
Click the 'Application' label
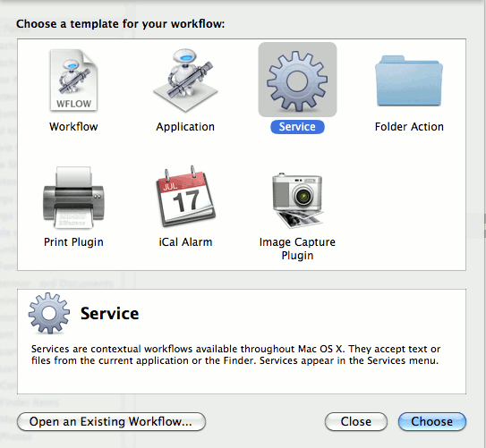click(185, 127)
